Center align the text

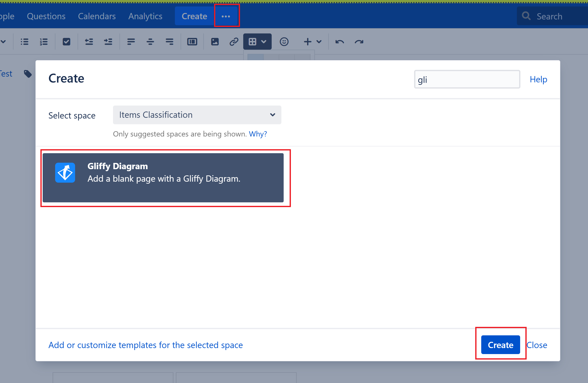[x=150, y=42]
